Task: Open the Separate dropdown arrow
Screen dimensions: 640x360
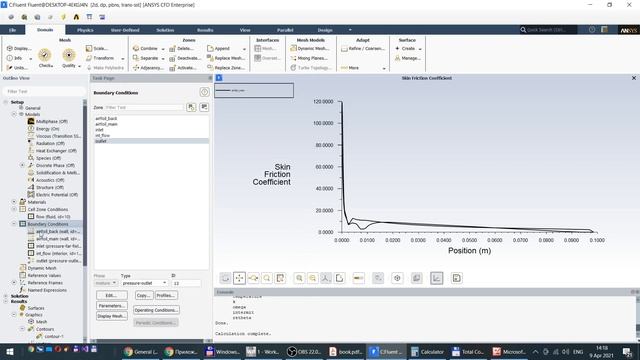Action: pyautogui.click(x=163, y=58)
